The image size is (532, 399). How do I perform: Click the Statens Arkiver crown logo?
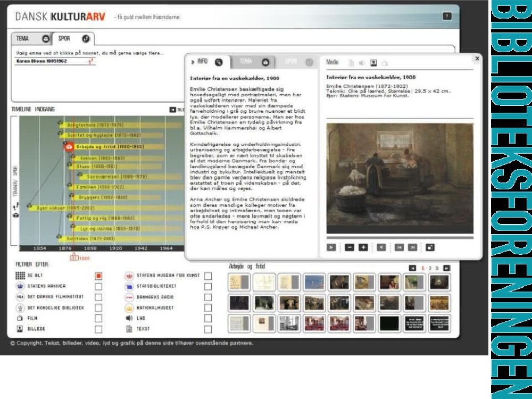click(x=20, y=286)
